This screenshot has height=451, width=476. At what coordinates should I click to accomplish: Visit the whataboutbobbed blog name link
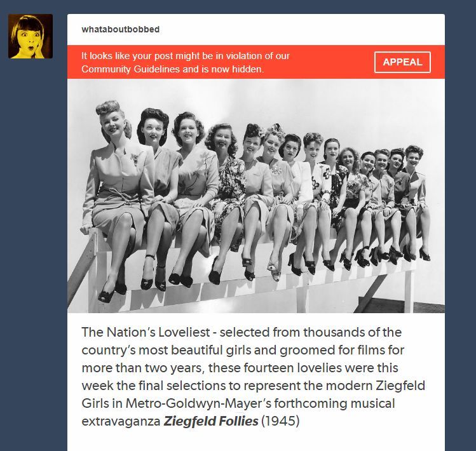121,29
